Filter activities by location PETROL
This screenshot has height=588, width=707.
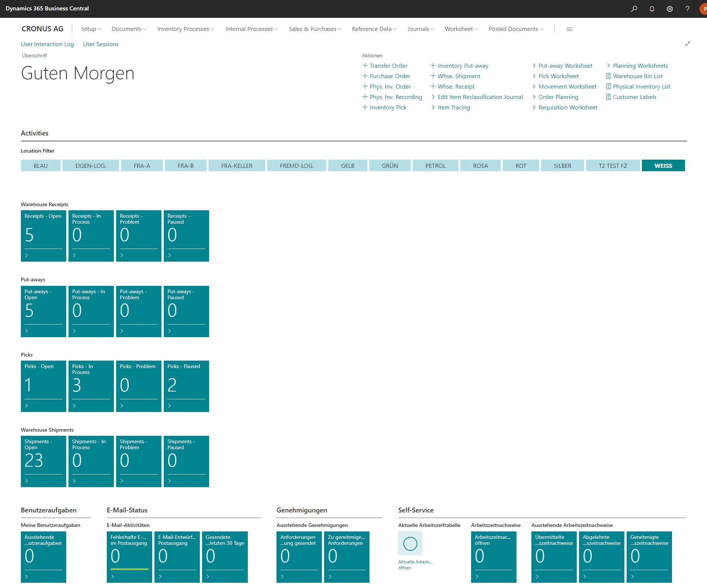point(435,166)
